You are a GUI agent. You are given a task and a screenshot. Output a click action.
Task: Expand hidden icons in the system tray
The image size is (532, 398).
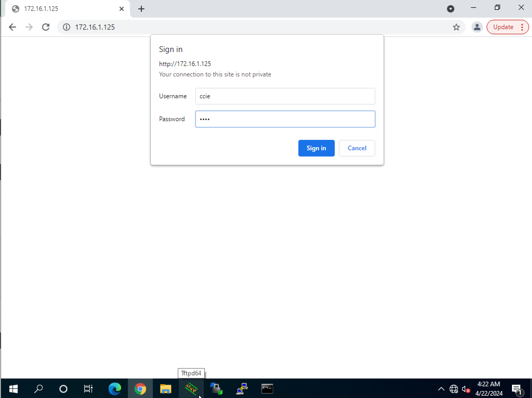(x=441, y=389)
